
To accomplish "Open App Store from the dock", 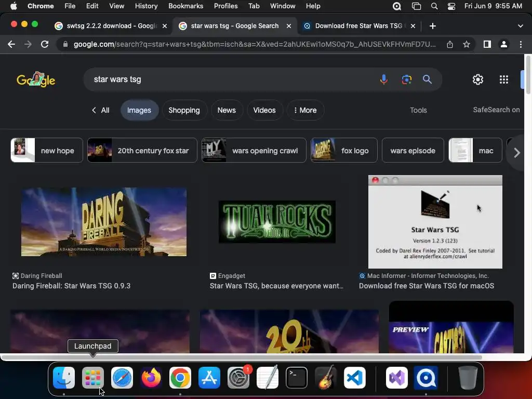I will (209, 378).
